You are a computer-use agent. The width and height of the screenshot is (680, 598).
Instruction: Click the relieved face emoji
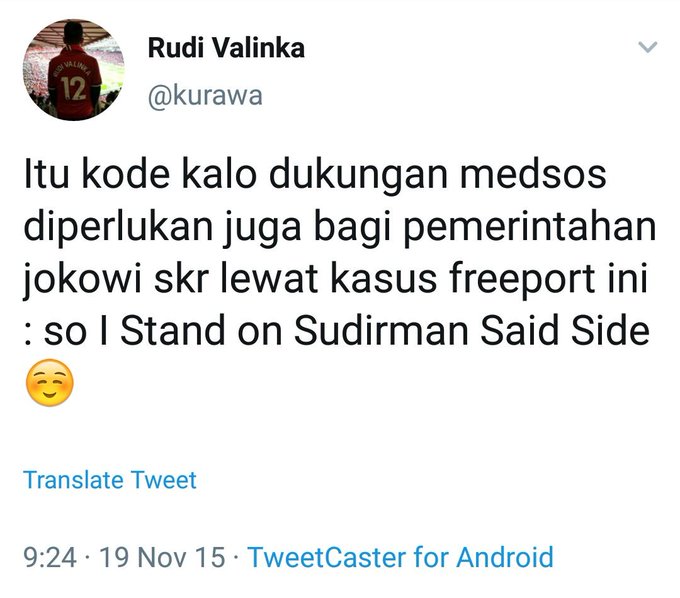pyautogui.click(x=50, y=383)
